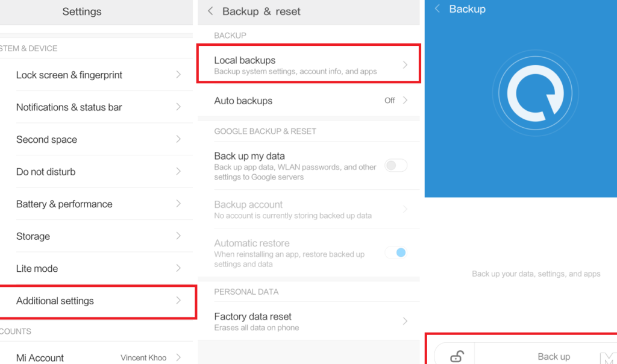Tap the Back up button

(x=554, y=357)
